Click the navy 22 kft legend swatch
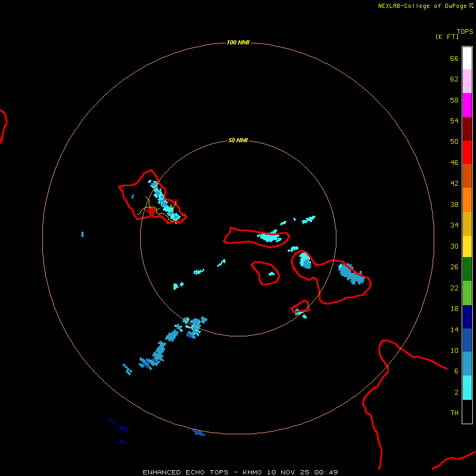 click(467, 317)
